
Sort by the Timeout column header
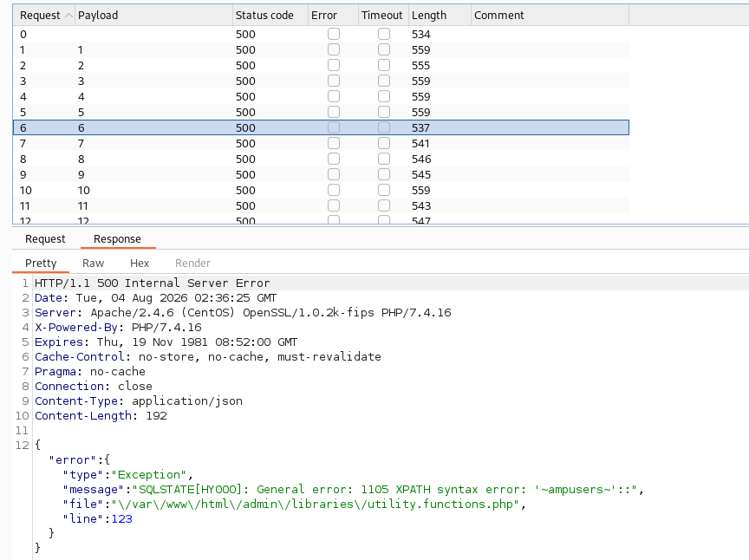383,16
